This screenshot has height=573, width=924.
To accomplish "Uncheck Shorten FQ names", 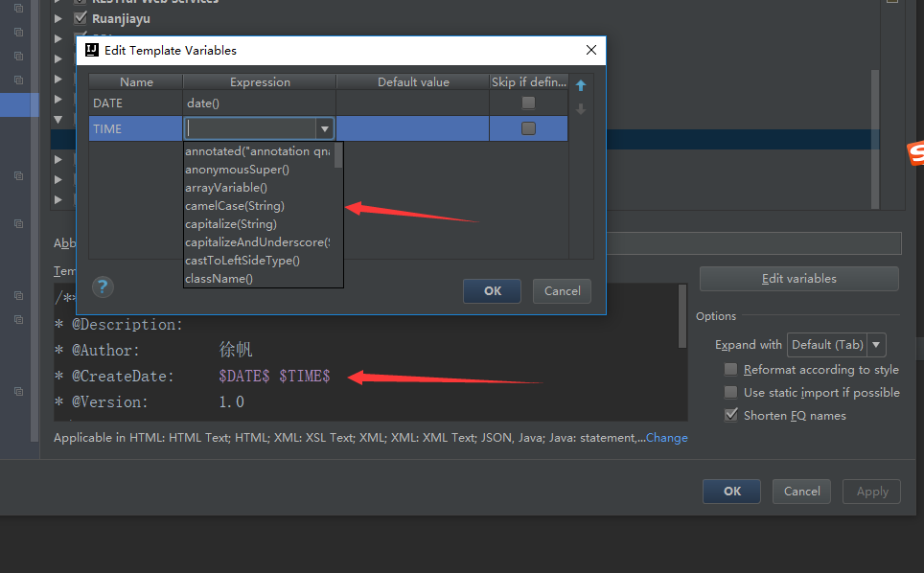I will point(730,415).
